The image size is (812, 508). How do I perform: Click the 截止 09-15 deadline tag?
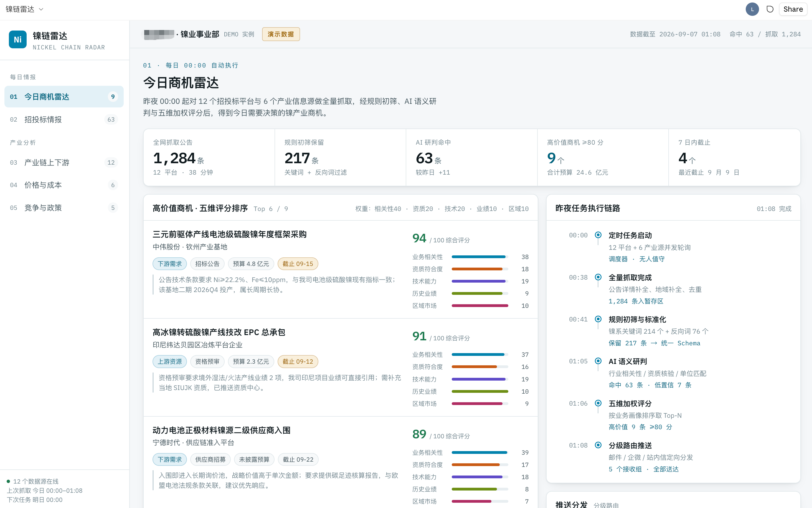click(298, 264)
